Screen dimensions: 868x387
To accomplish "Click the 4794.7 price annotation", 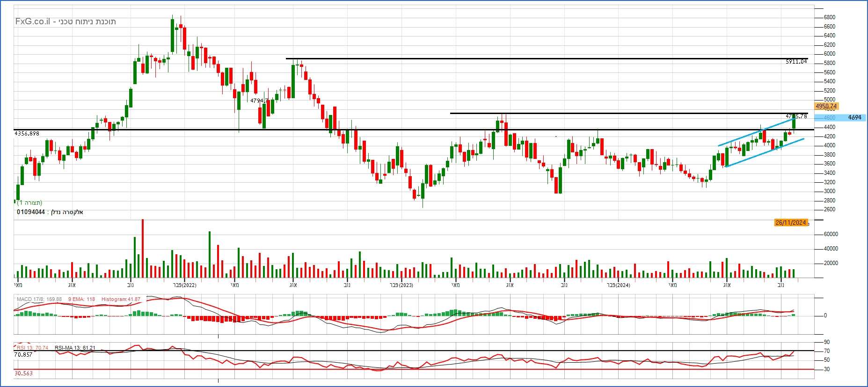I will [259, 100].
